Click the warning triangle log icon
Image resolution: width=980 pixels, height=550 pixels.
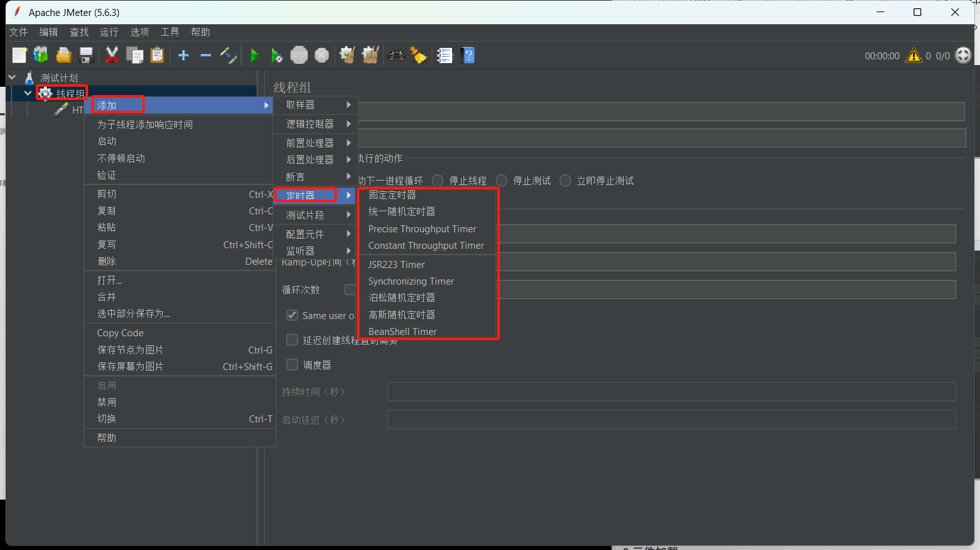(x=914, y=56)
